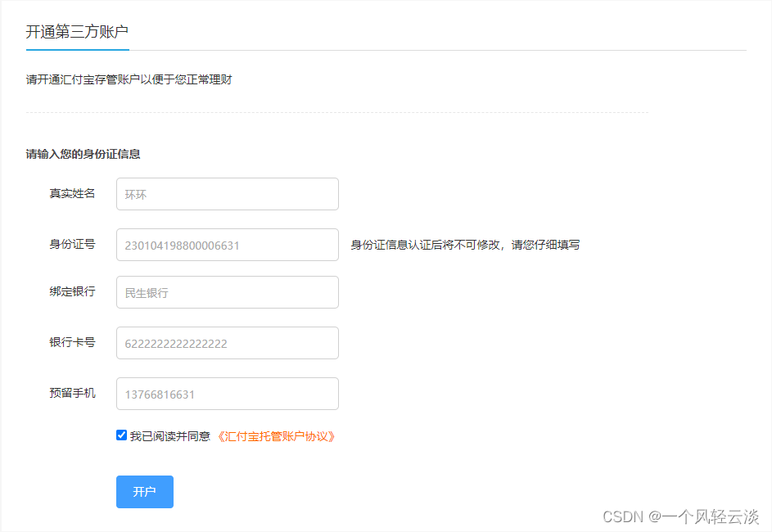Select the 开通第三方账户 tab heading
Screen dimensions: 772x532
click(77, 32)
